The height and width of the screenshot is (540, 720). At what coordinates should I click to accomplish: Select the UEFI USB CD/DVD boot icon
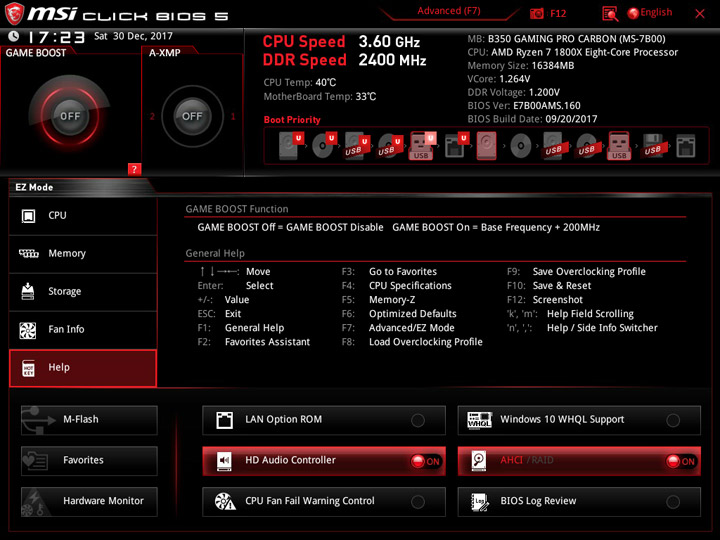pyautogui.click(x=390, y=146)
